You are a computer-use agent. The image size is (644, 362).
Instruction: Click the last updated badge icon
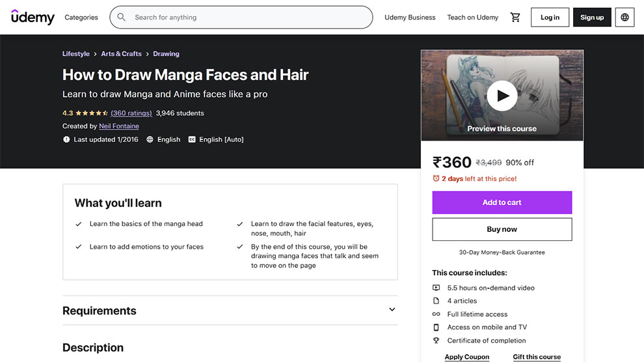66,139
